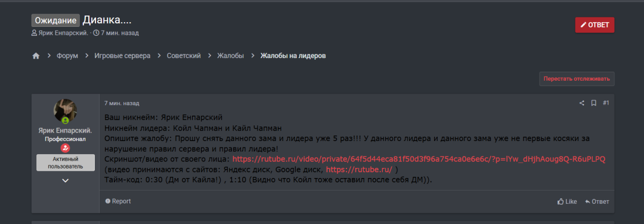Click the post's 7 мин. назад timestamp
The height and width of the screenshot is (224, 644).
tap(122, 103)
